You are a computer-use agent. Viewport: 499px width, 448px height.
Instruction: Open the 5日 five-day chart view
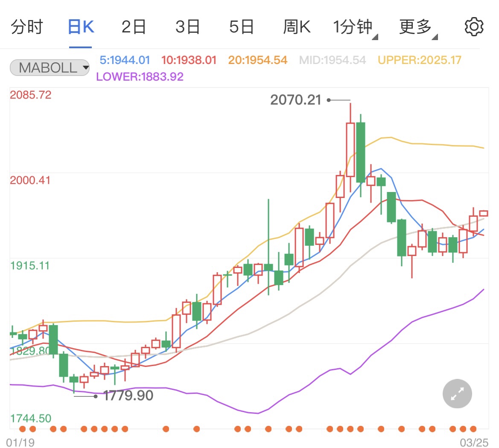click(241, 26)
